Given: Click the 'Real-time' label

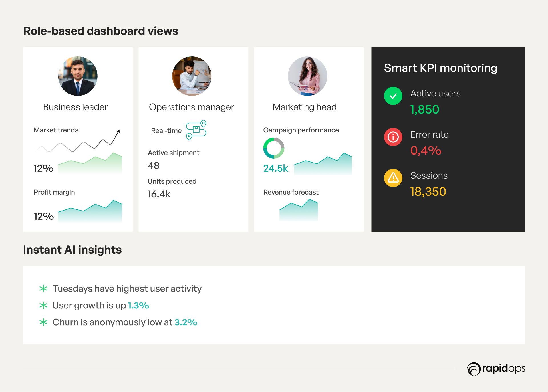Looking at the screenshot, I should point(166,131).
